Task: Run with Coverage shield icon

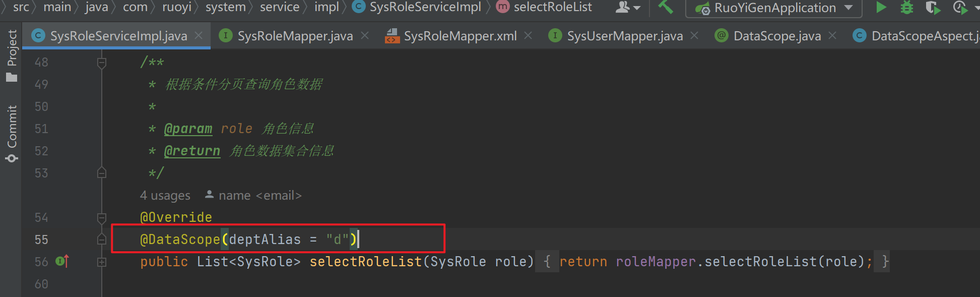Action: coord(933,7)
